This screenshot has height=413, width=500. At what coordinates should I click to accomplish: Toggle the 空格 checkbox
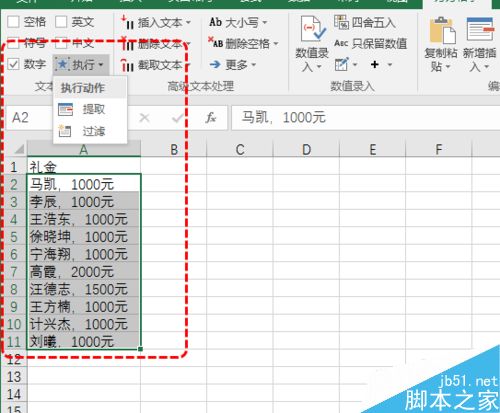click(13, 22)
